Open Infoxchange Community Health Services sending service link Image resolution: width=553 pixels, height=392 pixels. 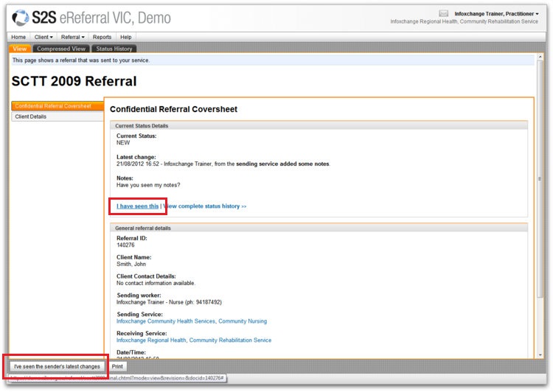pos(192,321)
